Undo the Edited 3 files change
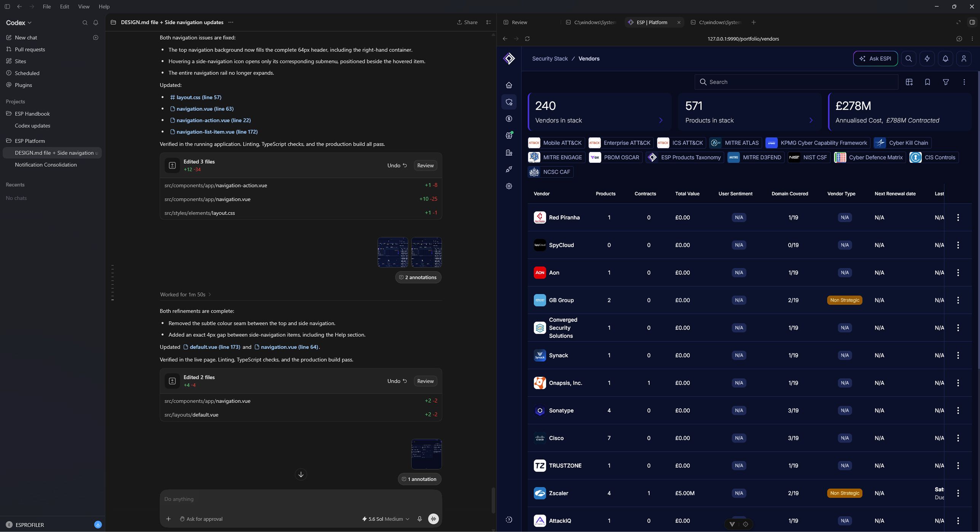Viewport: 980px width, 532px height. pos(397,166)
